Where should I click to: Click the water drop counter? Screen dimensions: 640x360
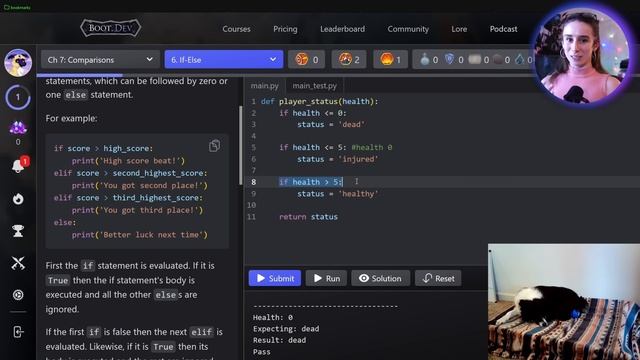[x=523, y=60]
